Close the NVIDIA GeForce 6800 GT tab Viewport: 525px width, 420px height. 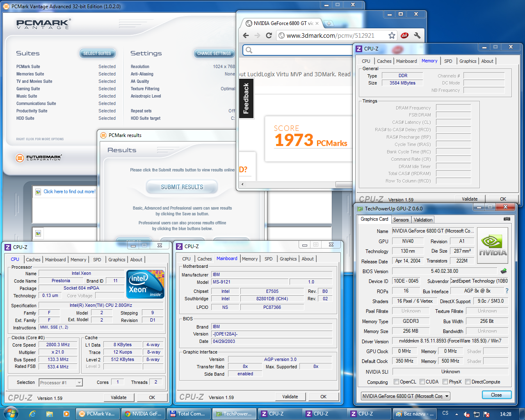click(x=317, y=23)
